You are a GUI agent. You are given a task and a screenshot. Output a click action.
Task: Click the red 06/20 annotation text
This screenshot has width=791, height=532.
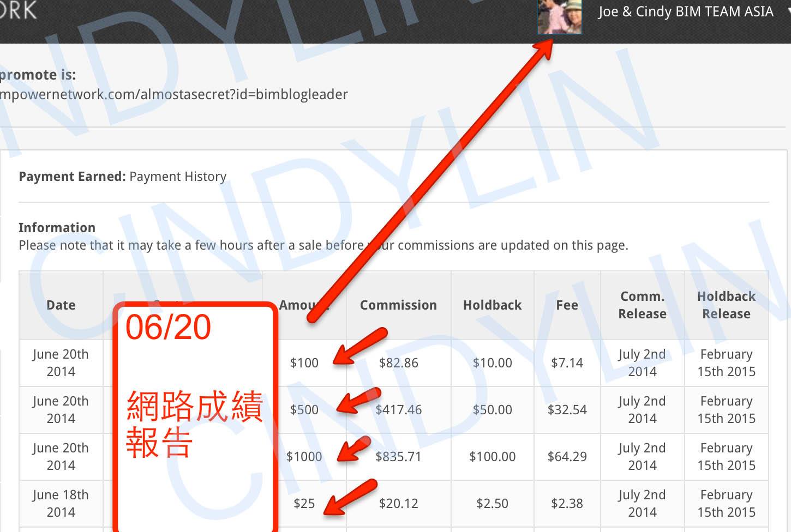click(168, 328)
